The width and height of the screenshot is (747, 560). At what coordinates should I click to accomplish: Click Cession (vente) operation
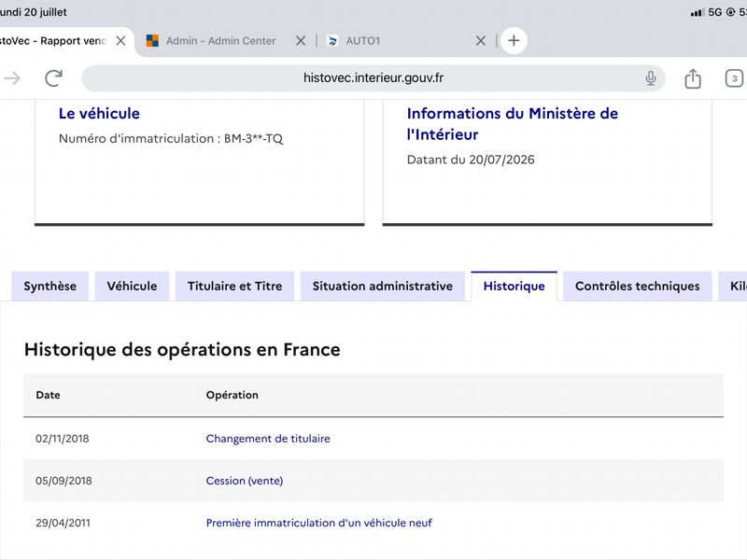coord(245,481)
